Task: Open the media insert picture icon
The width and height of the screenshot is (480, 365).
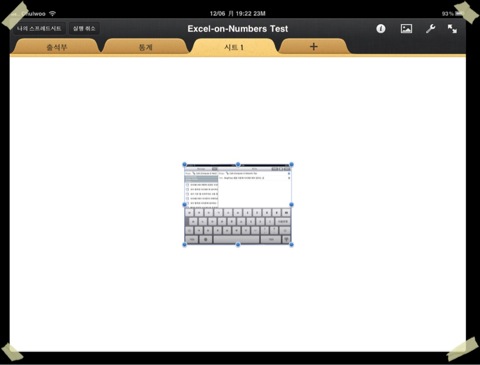Action: pyautogui.click(x=406, y=29)
